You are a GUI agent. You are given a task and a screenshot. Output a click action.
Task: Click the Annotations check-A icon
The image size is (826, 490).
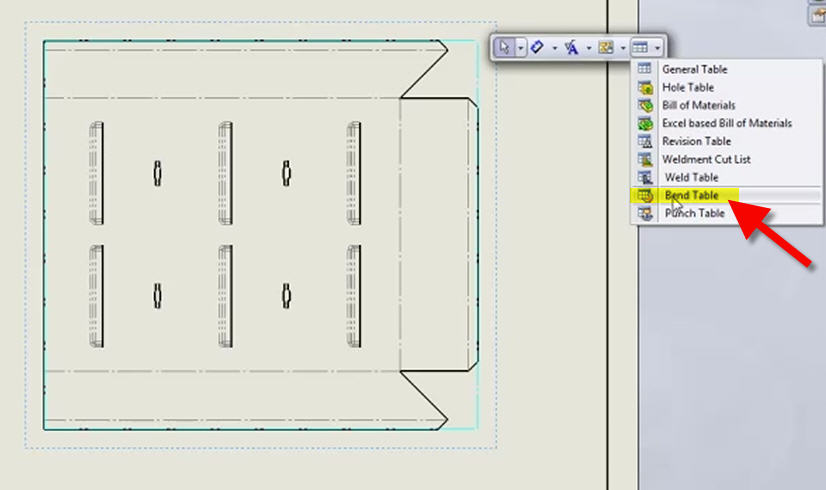pyautogui.click(x=572, y=47)
